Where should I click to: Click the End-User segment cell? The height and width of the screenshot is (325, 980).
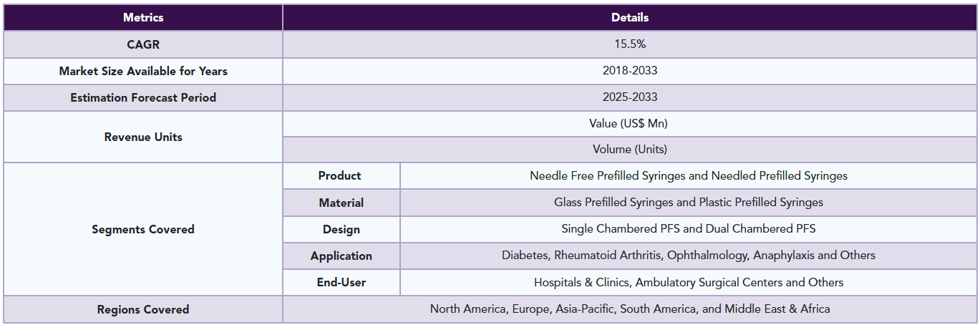pos(341,282)
